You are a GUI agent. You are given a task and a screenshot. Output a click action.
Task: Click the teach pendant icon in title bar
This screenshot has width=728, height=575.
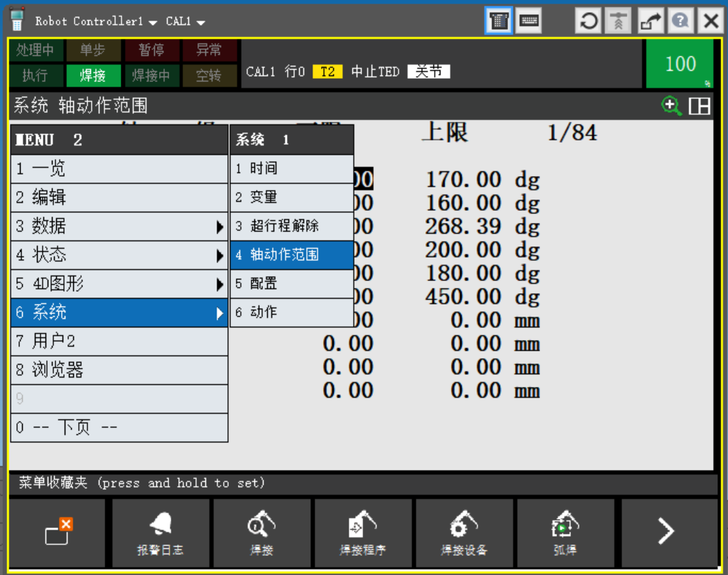coord(17,20)
